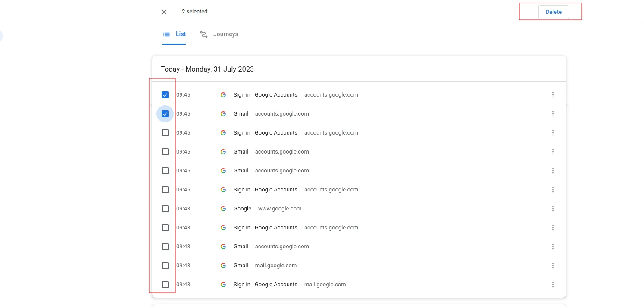This screenshot has height=307, width=644.
Task: Open three-dot actions for the checked Gmail entry
Action: point(553,114)
